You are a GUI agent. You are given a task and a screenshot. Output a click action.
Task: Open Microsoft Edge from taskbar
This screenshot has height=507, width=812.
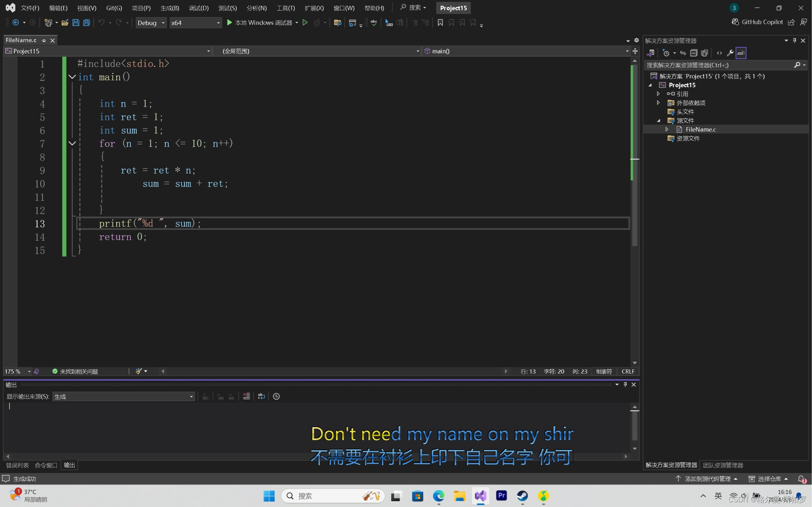pyautogui.click(x=438, y=496)
